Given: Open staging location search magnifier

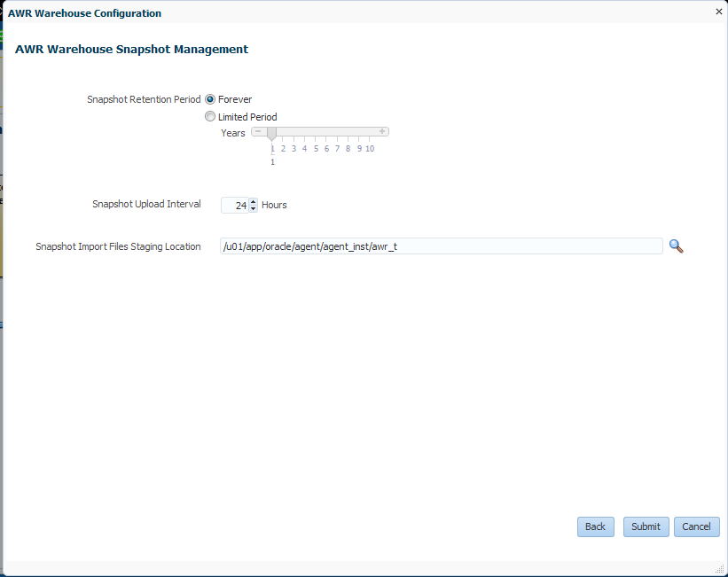Looking at the screenshot, I should [676, 246].
